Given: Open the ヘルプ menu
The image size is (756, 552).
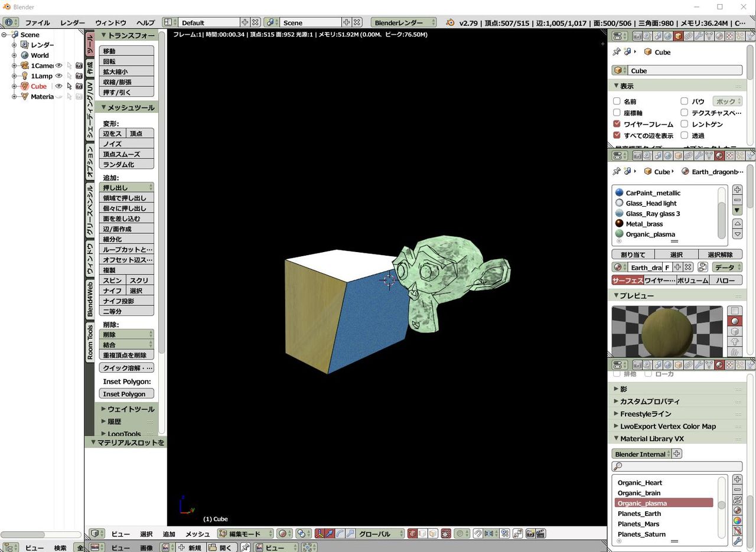Looking at the screenshot, I should [x=145, y=22].
